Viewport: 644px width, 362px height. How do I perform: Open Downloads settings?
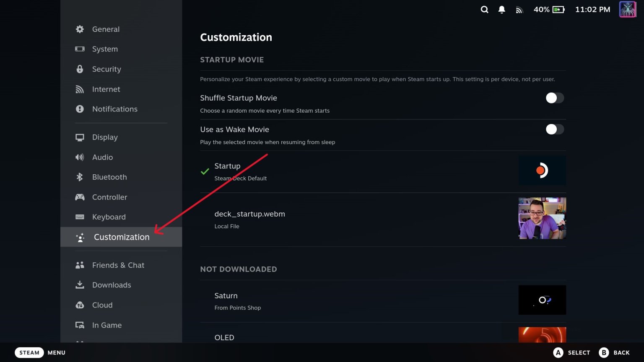point(121,285)
